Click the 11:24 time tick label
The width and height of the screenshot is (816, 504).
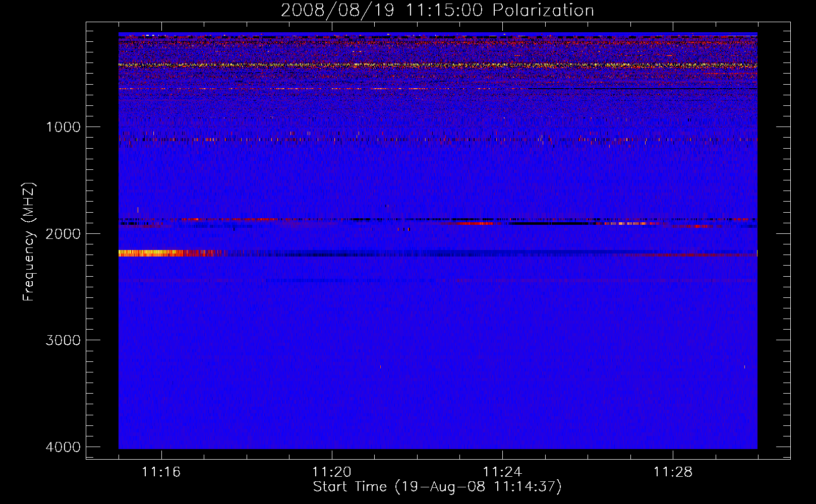502,472
